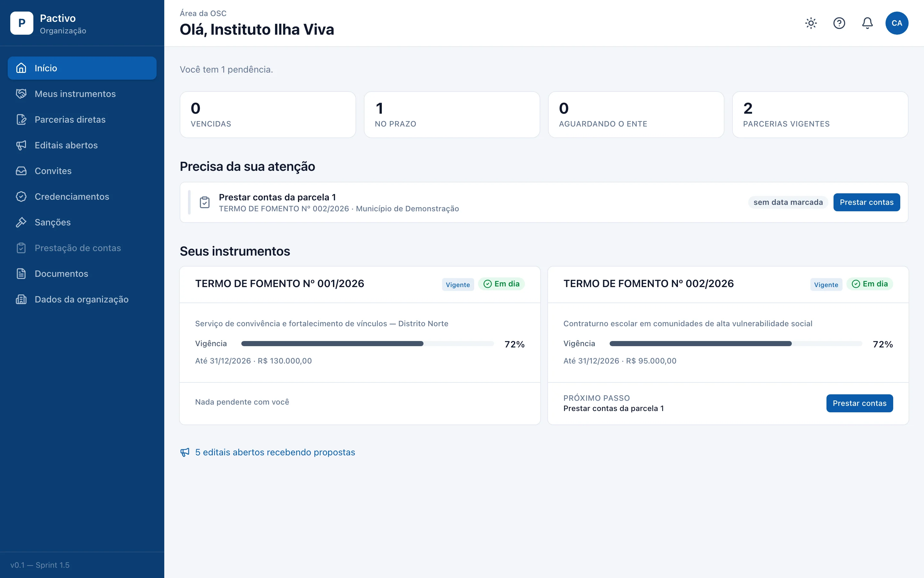Open the Prestar contas da parcela 1 task title

coord(277,197)
